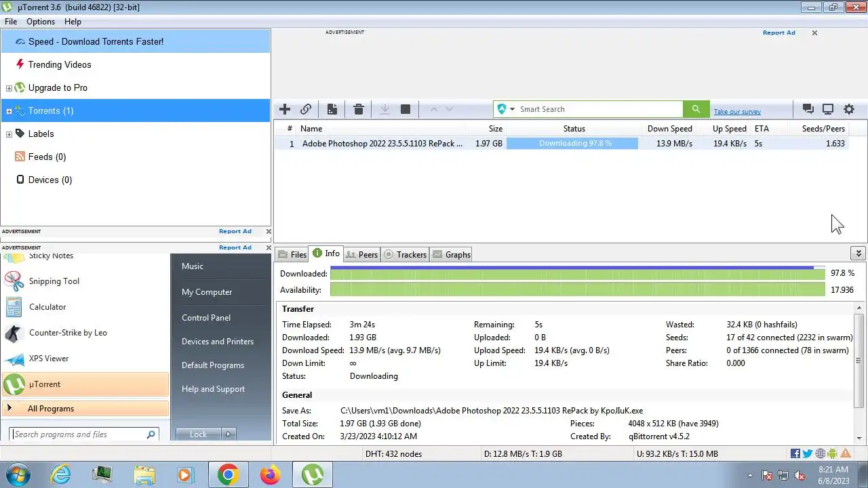
Task: Click the Search programs and files box
Action: (85, 434)
